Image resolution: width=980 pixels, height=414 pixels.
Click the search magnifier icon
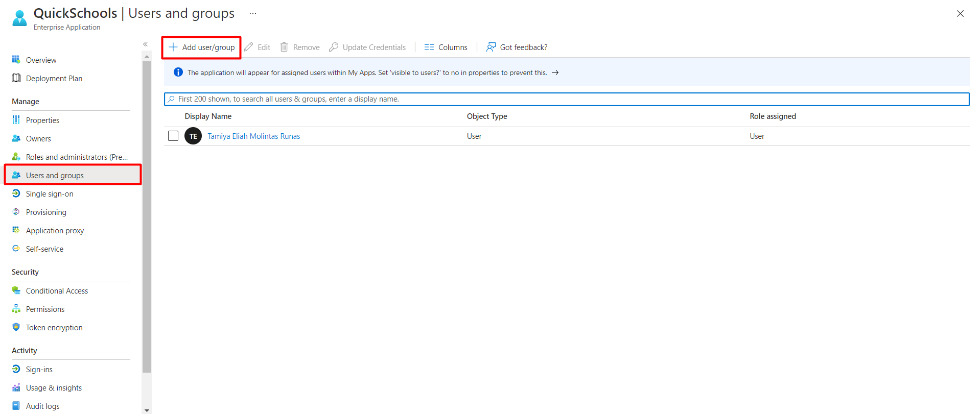171,99
